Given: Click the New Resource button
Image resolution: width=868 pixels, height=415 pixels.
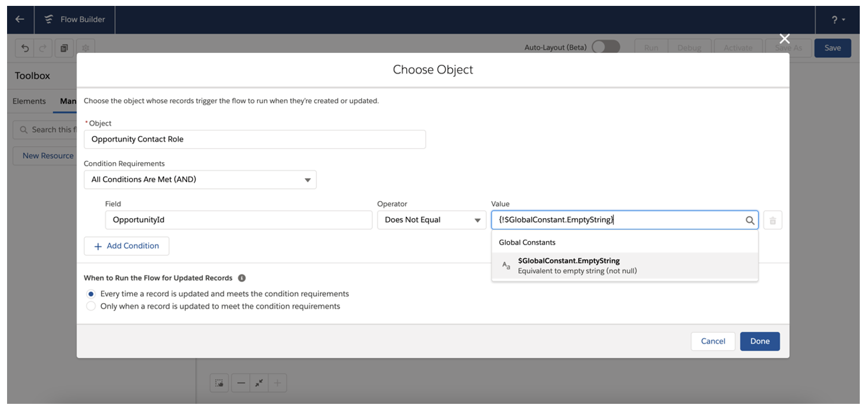Looking at the screenshot, I should 45,156.
